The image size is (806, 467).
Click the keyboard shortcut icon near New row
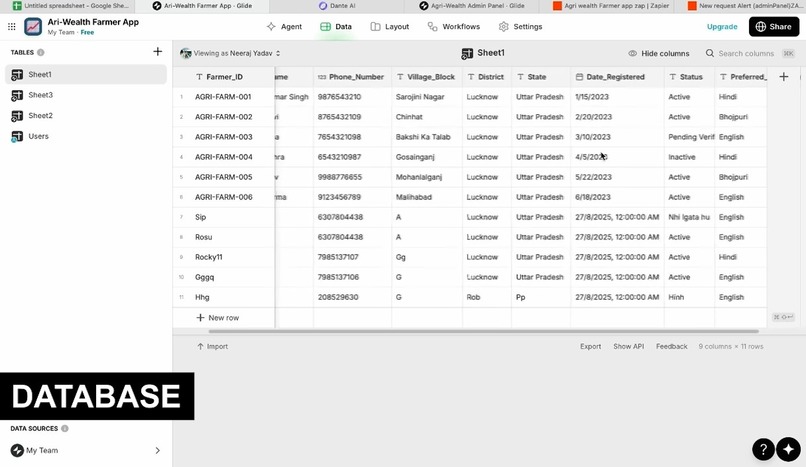coord(783,317)
